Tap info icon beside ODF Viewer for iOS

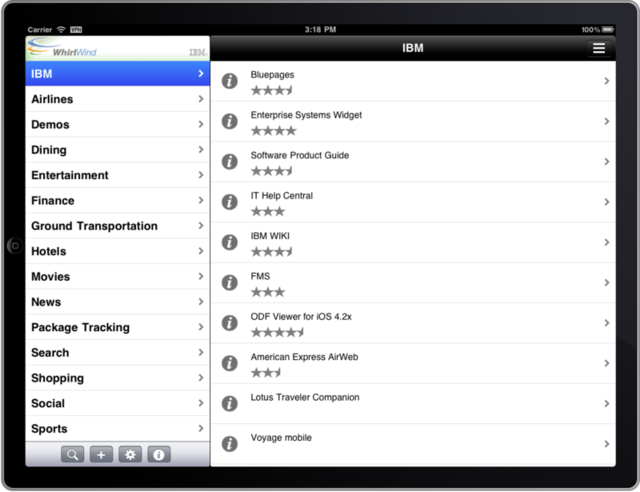229,323
